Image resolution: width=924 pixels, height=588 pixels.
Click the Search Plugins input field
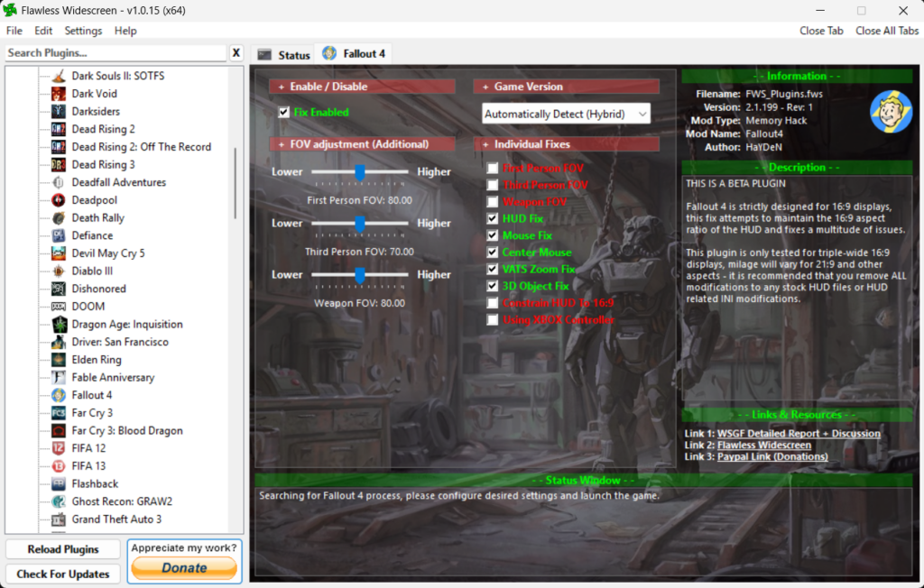coord(115,53)
